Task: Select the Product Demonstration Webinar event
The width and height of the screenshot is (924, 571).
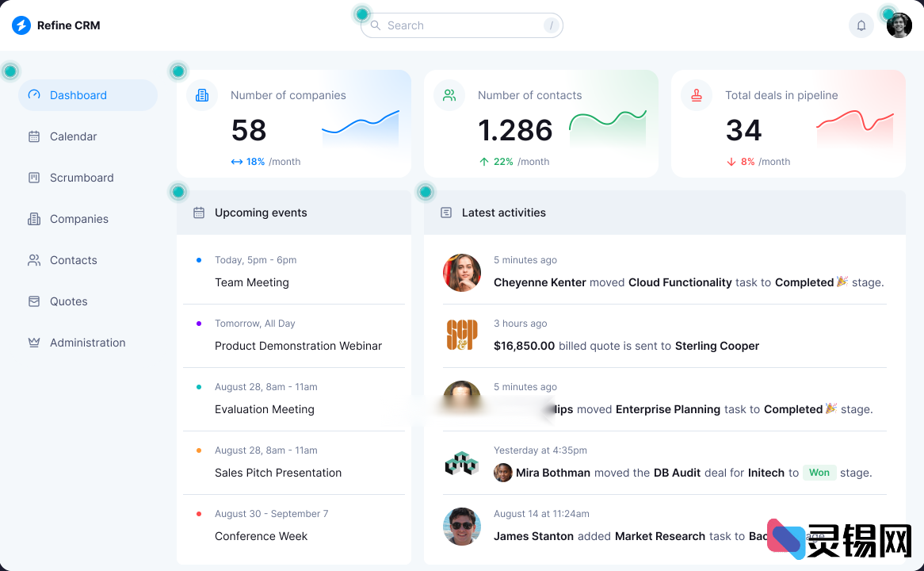Action: coord(298,346)
